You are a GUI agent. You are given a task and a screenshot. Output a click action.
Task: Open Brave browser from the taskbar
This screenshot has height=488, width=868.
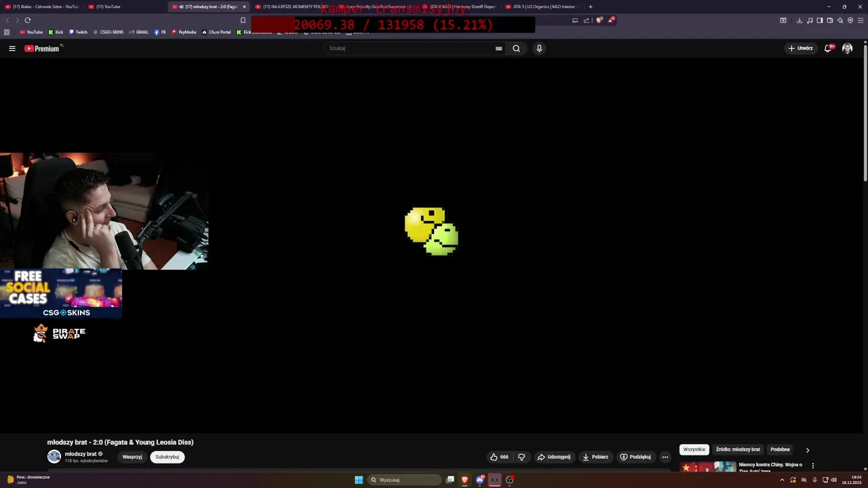[x=465, y=480]
